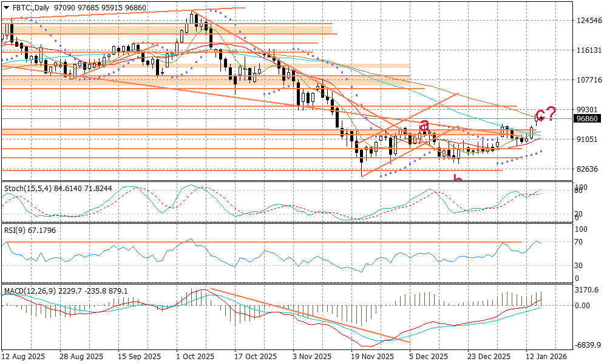Viewport: 607px width, 364px height.
Task: Click the red question mark annotation
Action: pos(551,113)
